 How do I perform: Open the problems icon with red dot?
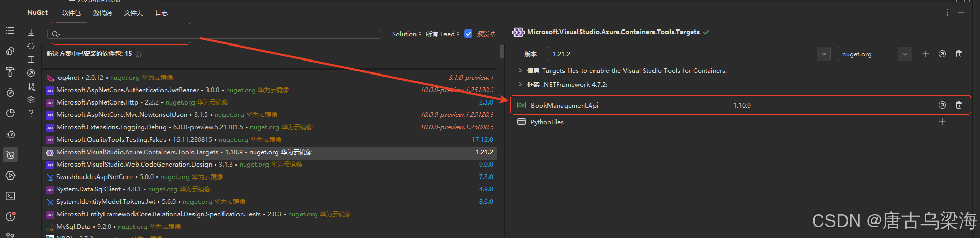pyautogui.click(x=10, y=217)
